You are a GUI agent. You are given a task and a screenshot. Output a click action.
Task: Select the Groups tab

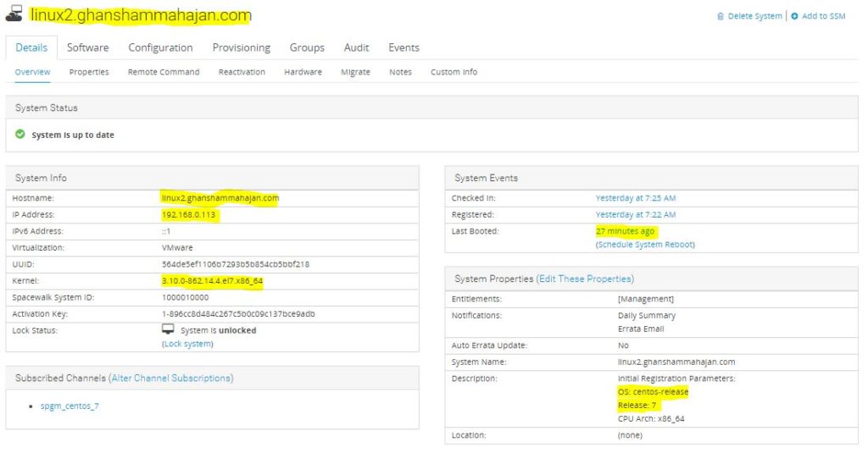(x=307, y=47)
